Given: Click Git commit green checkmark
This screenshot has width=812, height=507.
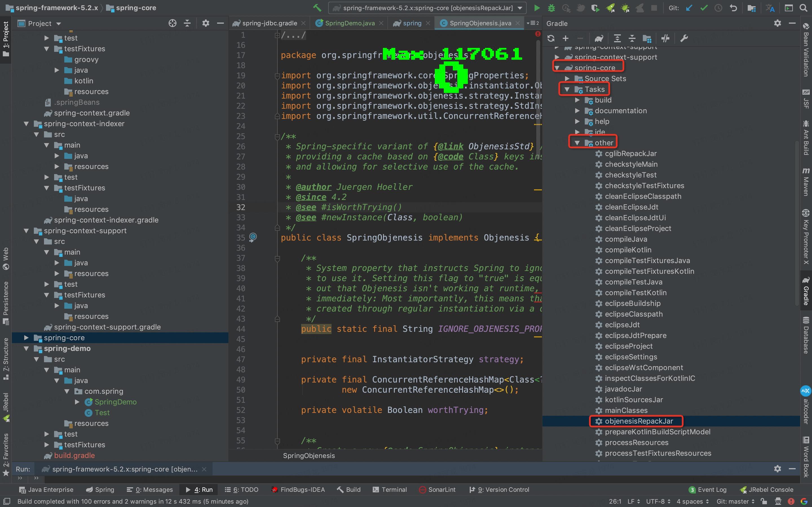Looking at the screenshot, I should 704,8.
